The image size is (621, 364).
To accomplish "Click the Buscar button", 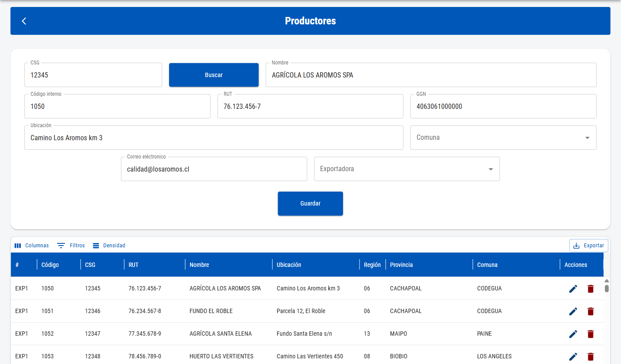I will pos(214,75).
